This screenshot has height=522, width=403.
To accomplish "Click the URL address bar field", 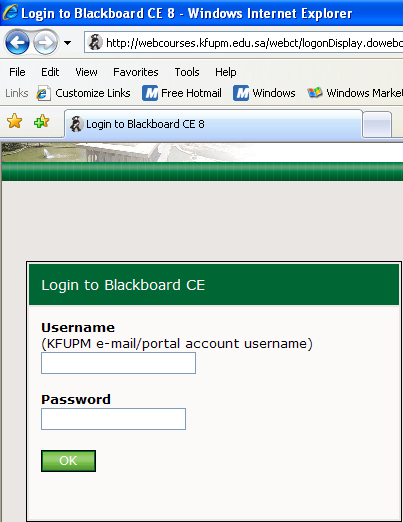I will click(x=244, y=43).
